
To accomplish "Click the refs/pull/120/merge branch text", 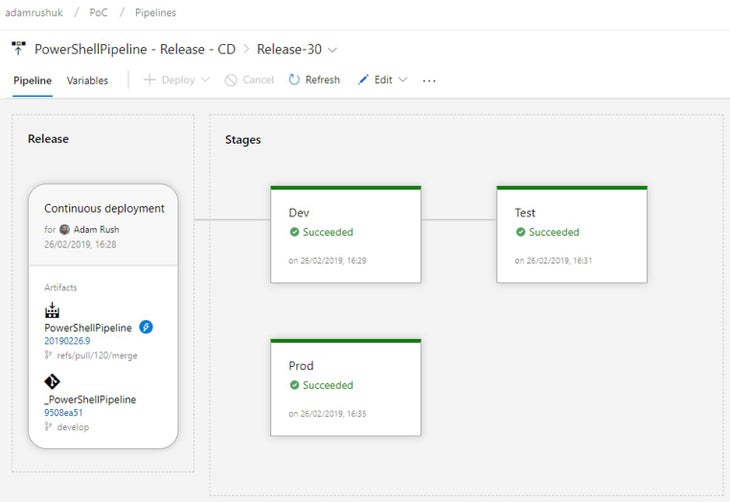I will point(97,356).
